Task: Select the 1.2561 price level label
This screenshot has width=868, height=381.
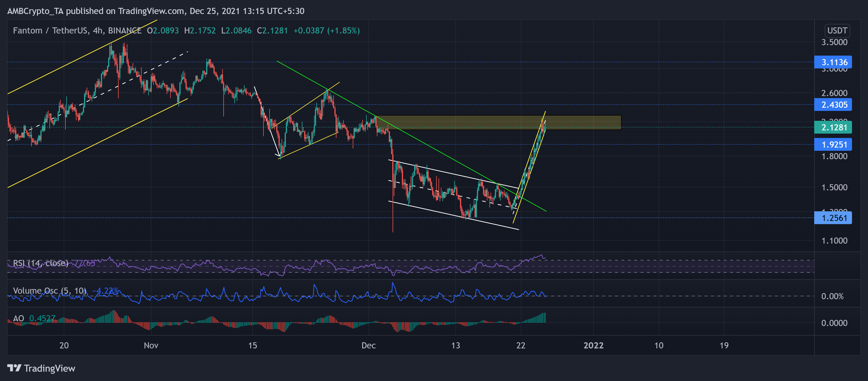Action: point(833,218)
